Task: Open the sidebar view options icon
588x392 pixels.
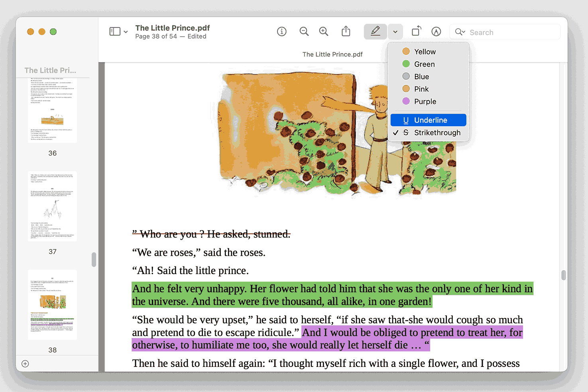Action: coord(114,31)
